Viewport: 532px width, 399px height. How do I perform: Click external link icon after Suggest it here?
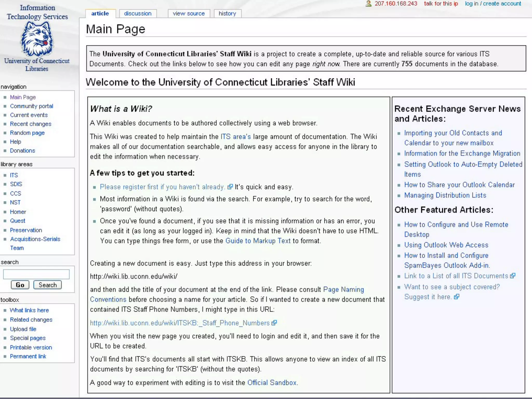click(456, 297)
